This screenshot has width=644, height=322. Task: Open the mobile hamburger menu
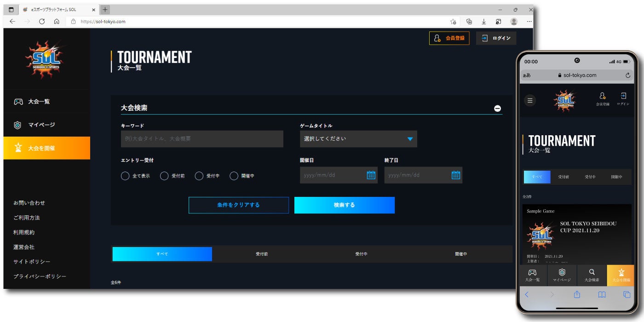click(530, 100)
